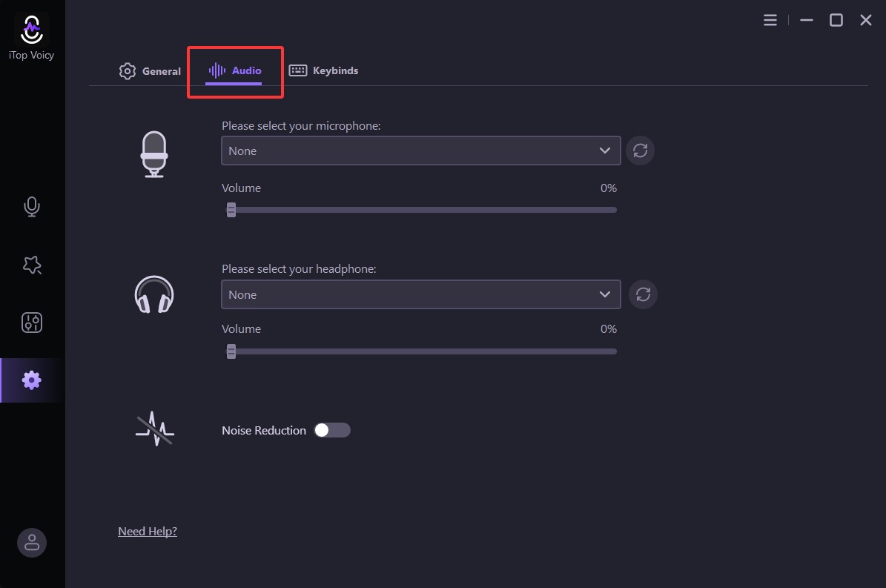Screen dimensions: 886x588
Task: Toggle Noise Reduction off and on
Action: pos(331,430)
